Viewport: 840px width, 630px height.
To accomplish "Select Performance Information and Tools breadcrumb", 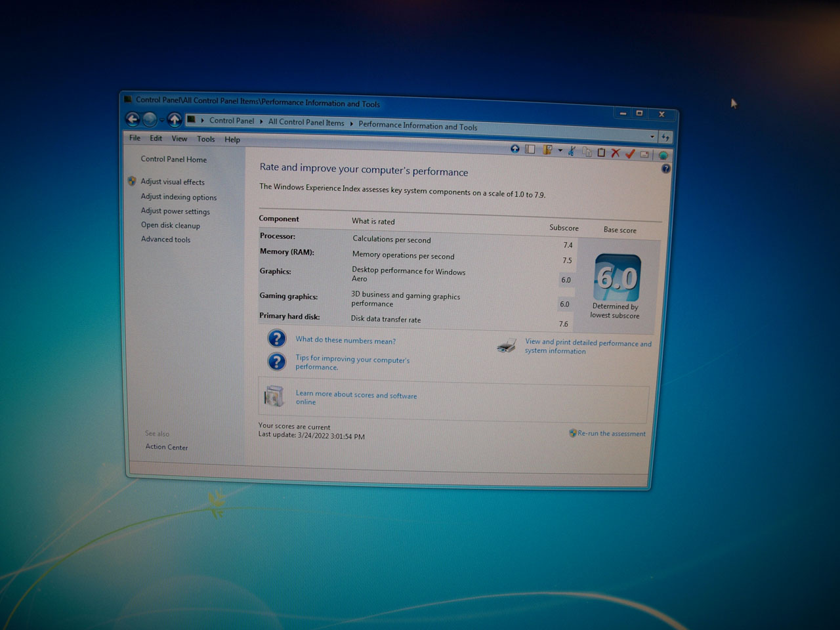I will (418, 126).
